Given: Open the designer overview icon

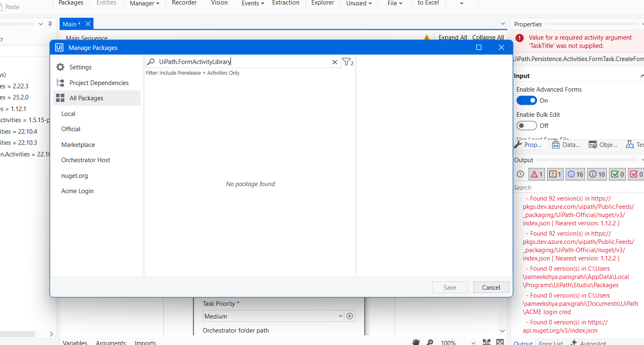Looking at the screenshot, I should coord(500,342).
